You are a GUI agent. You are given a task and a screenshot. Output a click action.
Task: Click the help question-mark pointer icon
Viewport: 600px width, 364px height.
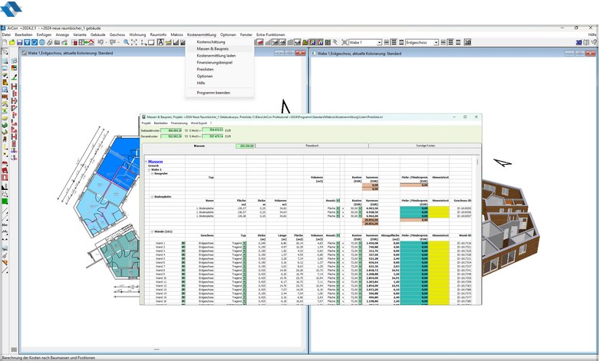(594, 42)
